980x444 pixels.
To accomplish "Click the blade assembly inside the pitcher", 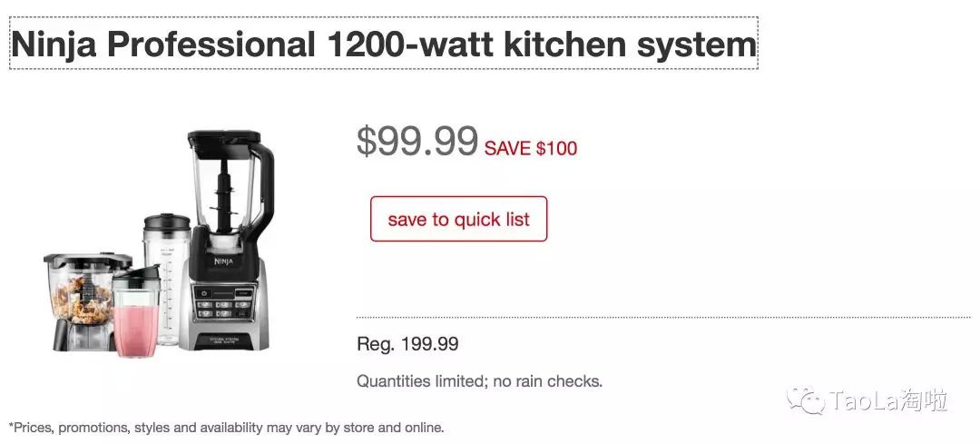I will point(222,195).
